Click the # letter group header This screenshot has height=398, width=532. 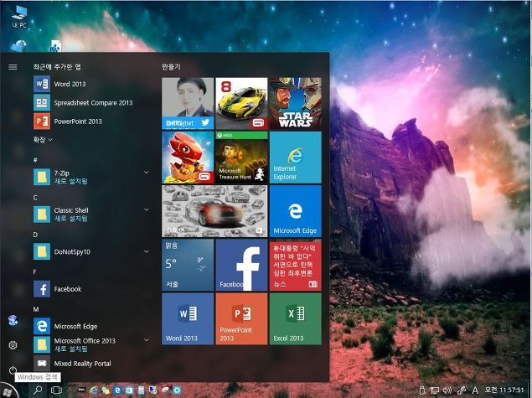(x=35, y=160)
